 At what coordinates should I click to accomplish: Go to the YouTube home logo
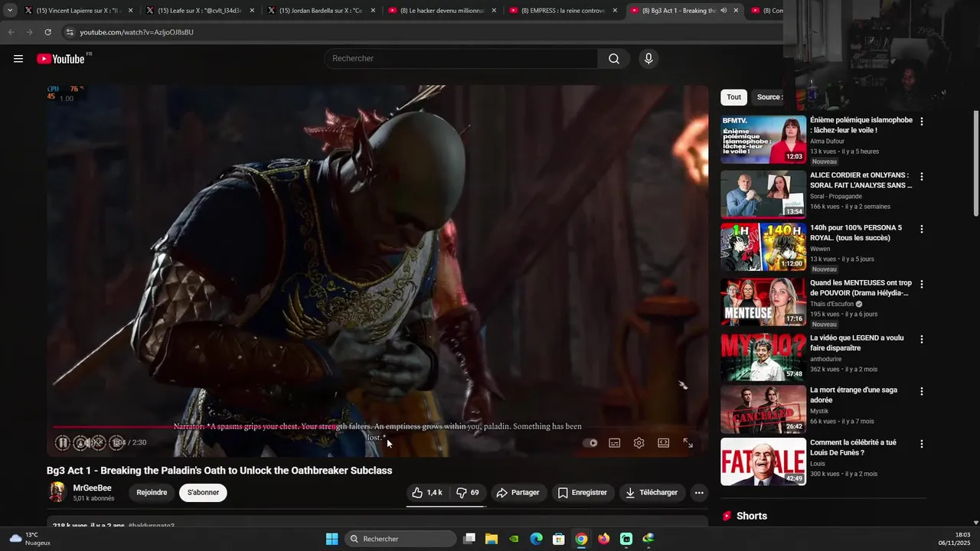(60, 59)
